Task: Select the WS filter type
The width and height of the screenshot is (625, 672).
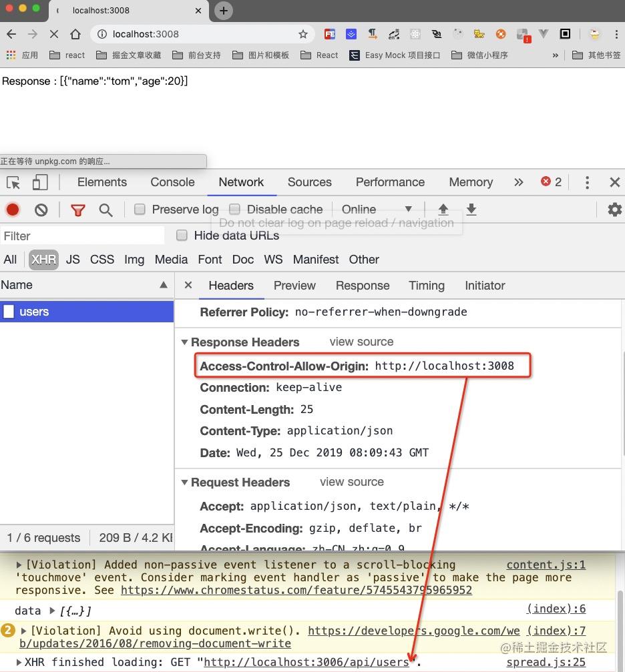Action: pyautogui.click(x=273, y=260)
